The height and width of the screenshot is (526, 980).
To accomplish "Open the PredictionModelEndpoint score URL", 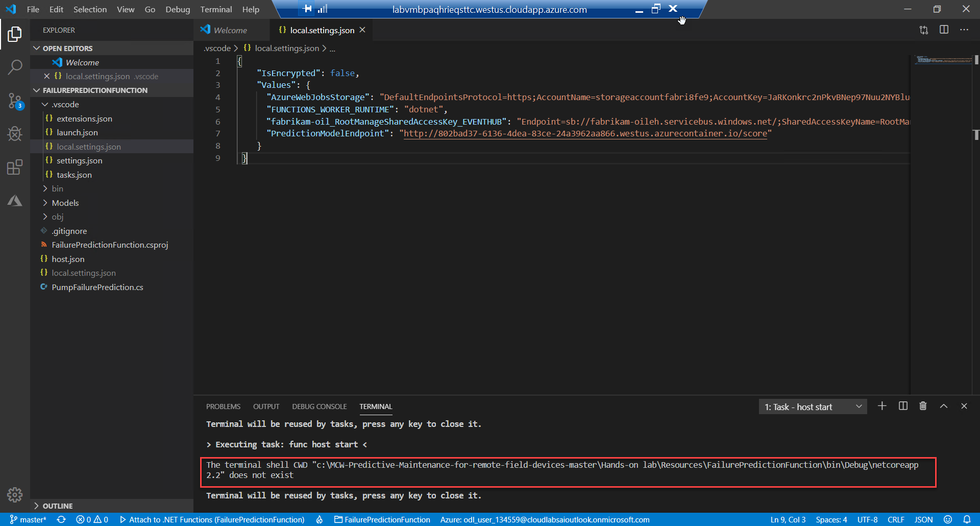I will [x=586, y=133].
